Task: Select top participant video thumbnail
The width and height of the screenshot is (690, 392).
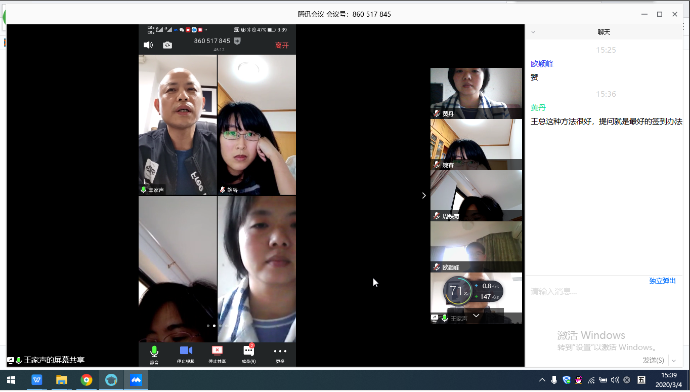Action: coord(476,93)
